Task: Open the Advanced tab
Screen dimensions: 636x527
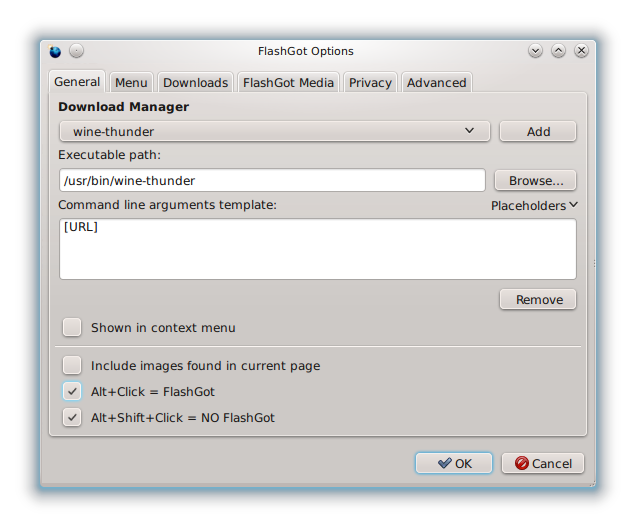Action: pos(436,83)
